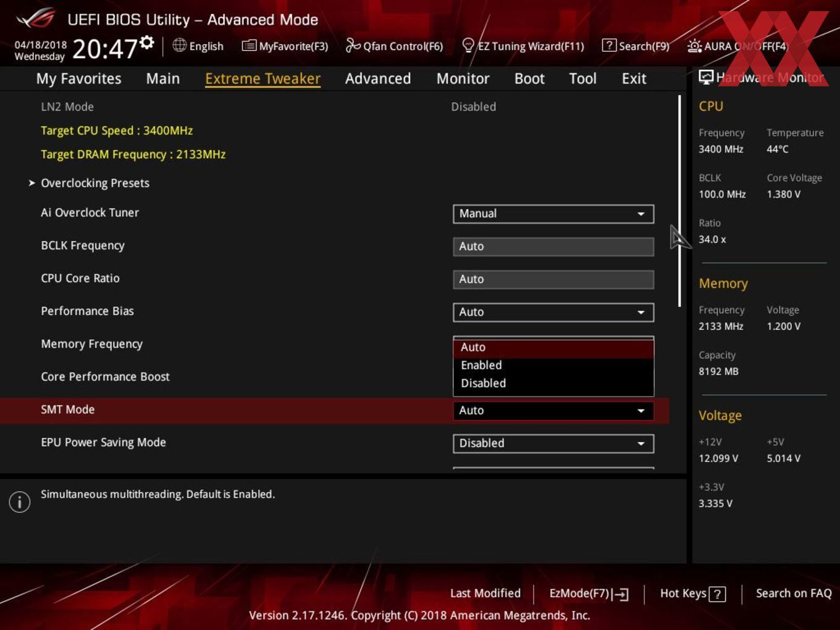The height and width of the screenshot is (630, 840).
Task: Open the Performance Bias dropdown
Action: [553, 313]
